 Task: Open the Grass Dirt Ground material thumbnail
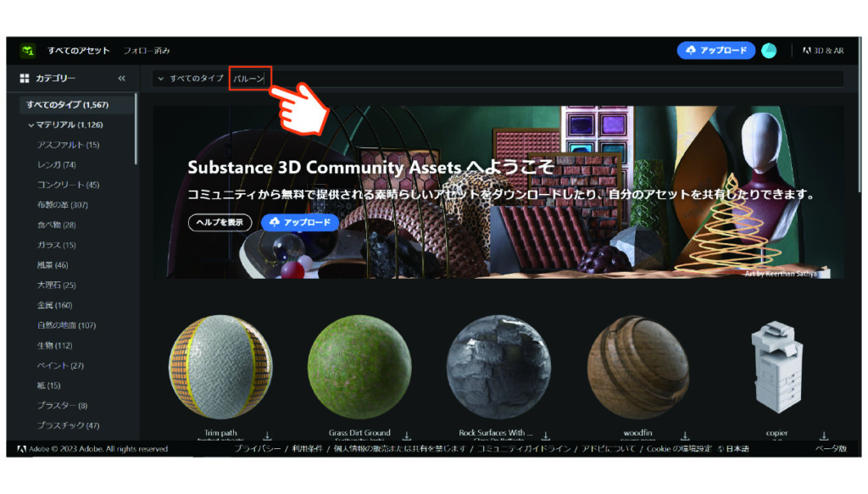click(359, 367)
